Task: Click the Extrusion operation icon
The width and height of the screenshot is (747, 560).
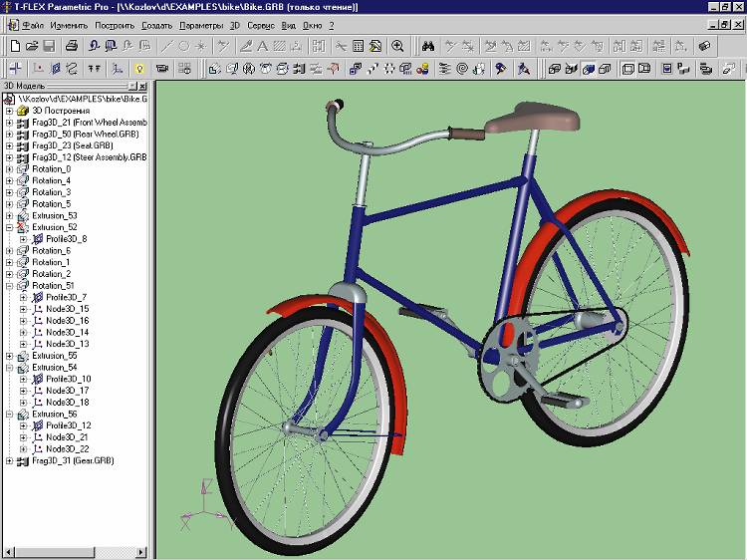Action: point(215,69)
